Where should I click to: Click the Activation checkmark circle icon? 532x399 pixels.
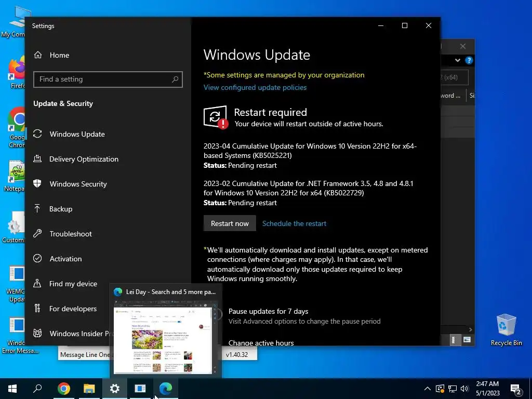[37, 259]
